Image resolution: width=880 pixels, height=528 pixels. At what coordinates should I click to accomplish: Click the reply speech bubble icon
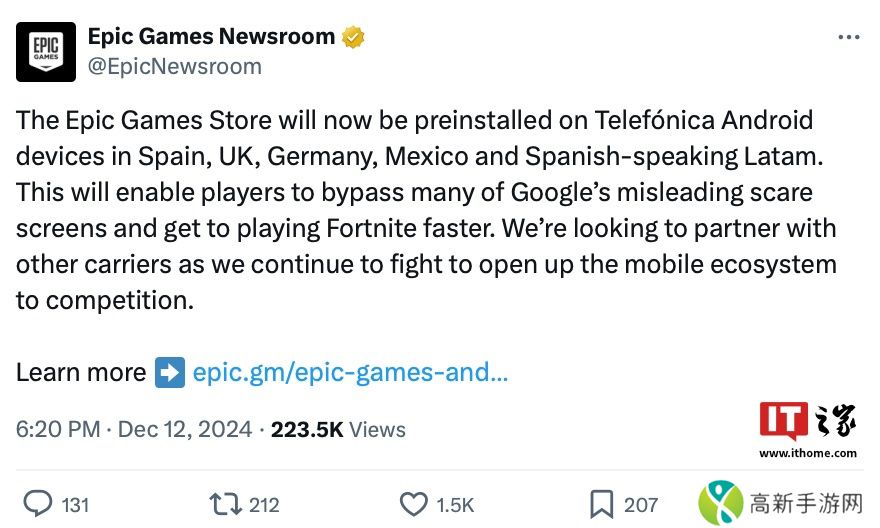coord(38,504)
